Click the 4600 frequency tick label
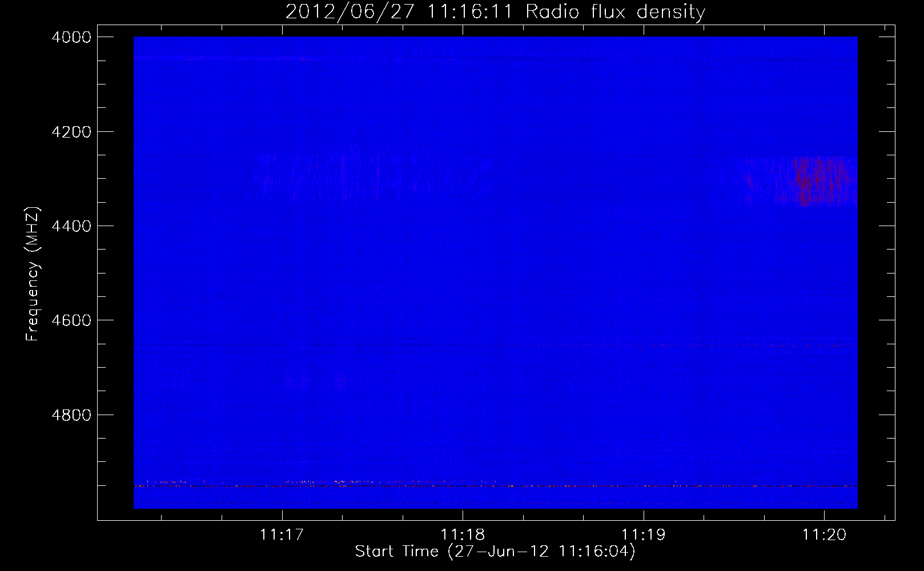 click(71, 320)
